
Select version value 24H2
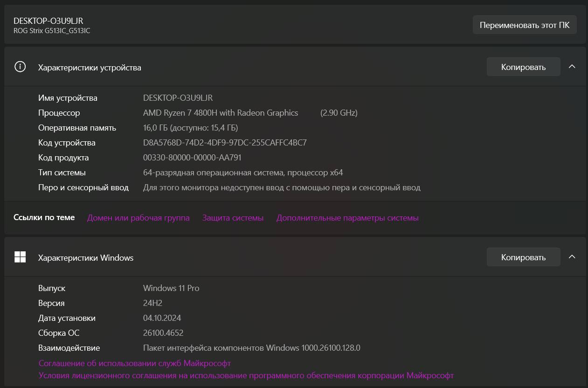pyautogui.click(x=152, y=303)
